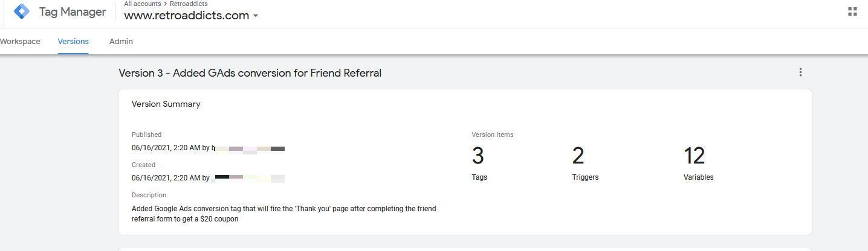
Task: Expand the www.retroaddicts.com container dropdown arrow
Action: tap(256, 16)
